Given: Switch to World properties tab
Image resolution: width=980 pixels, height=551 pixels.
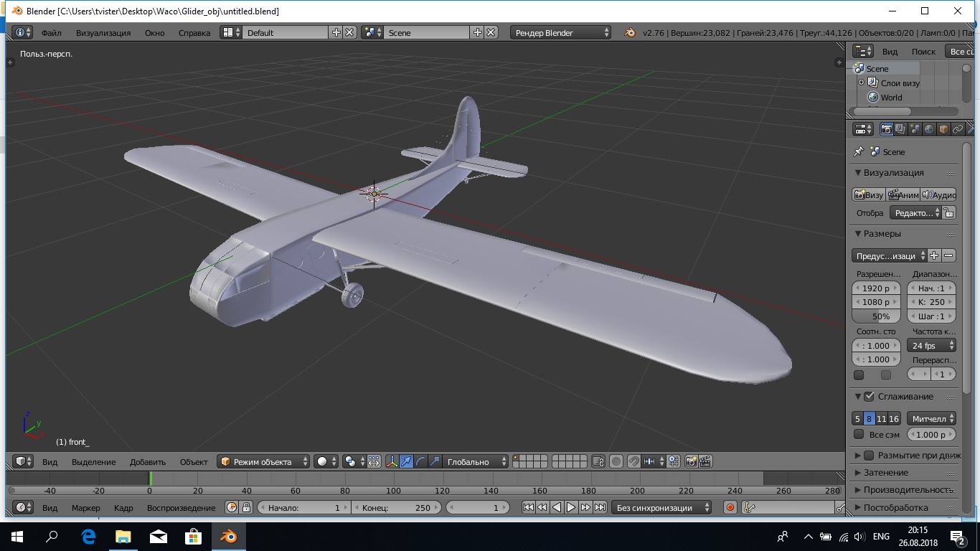Looking at the screenshot, I should (x=929, y=129).
